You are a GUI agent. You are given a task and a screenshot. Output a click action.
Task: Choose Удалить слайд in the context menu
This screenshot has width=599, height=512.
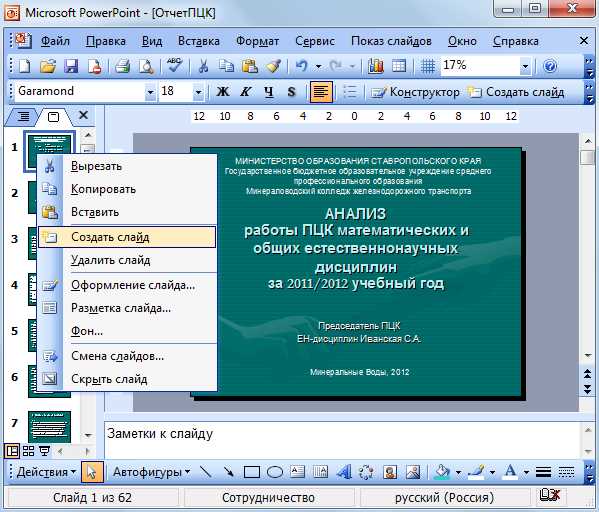[127, 260]
